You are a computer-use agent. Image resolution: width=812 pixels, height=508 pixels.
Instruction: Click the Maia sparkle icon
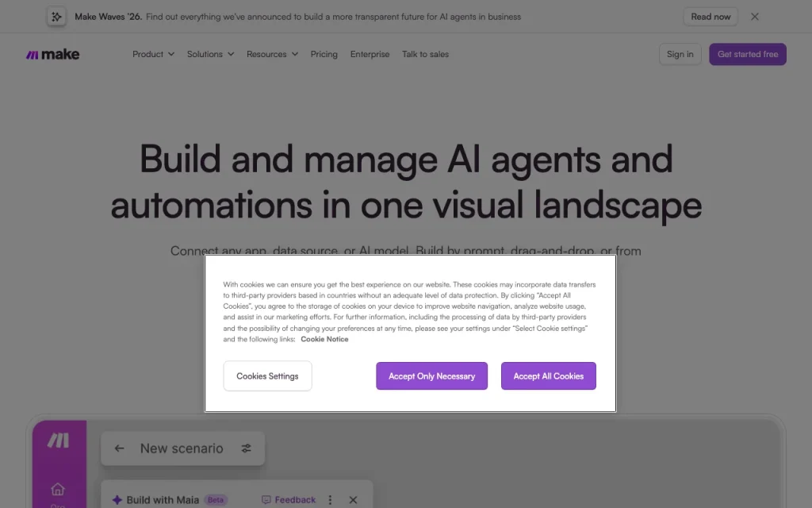pos(117,500)
